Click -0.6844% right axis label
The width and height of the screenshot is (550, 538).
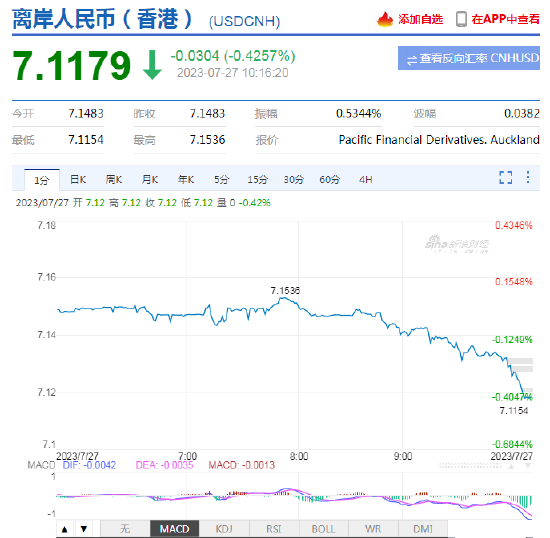pos(512,445)
